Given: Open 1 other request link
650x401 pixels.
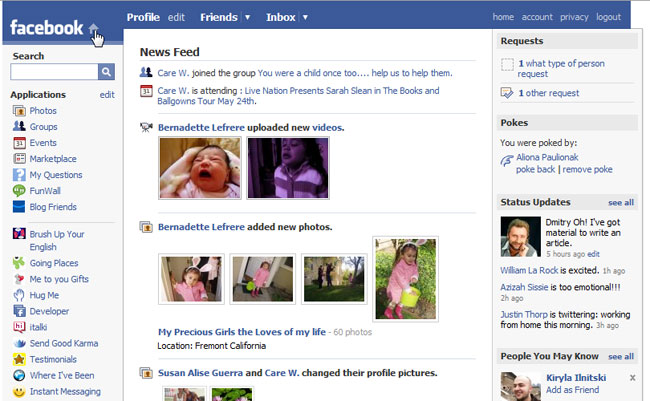Looking at the screenshot, I should [548, 93].
